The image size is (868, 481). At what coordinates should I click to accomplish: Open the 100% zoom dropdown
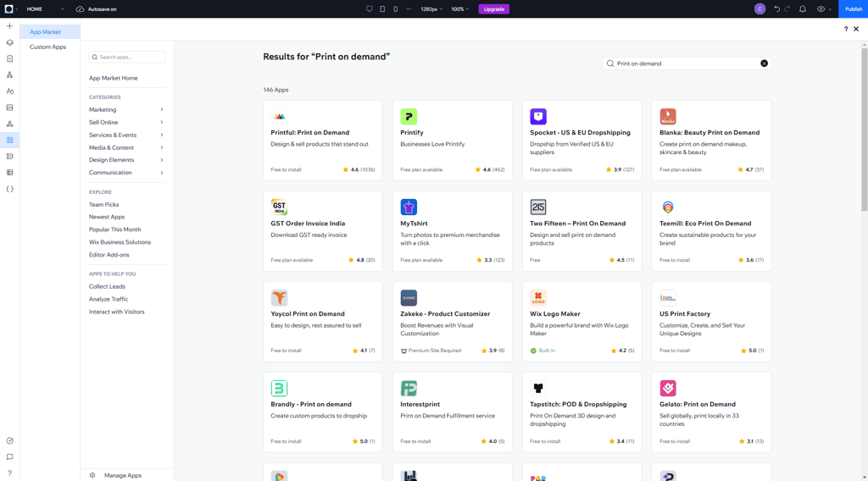pos(459,8)
